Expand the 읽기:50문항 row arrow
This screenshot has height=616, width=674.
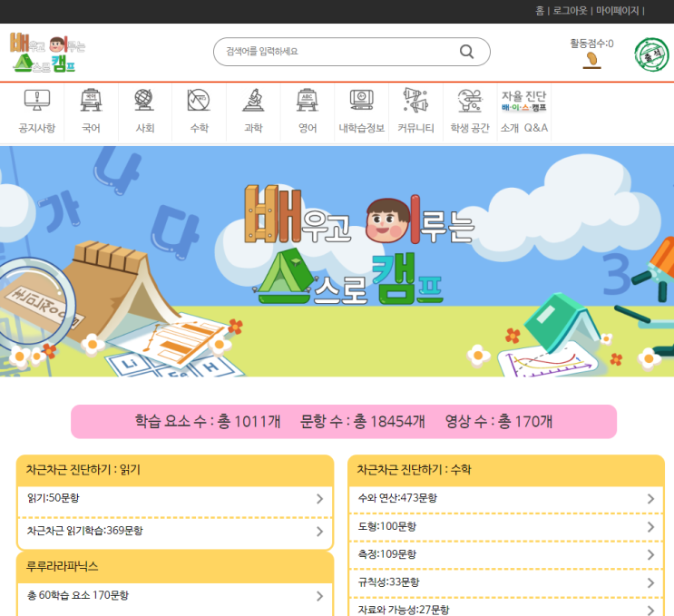[319, 499]
